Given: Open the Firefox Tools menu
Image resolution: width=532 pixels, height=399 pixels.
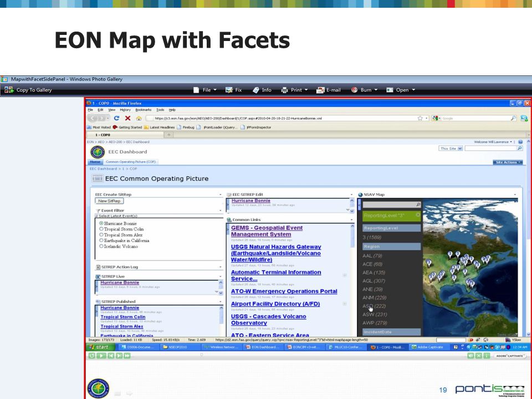Looking at the screenshot, I should (160, 110).
